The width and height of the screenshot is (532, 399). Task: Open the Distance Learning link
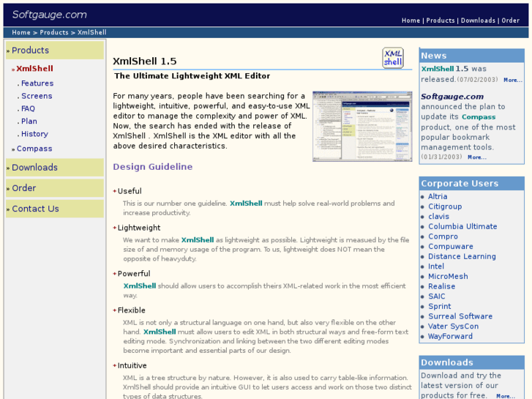click(462, 256)
